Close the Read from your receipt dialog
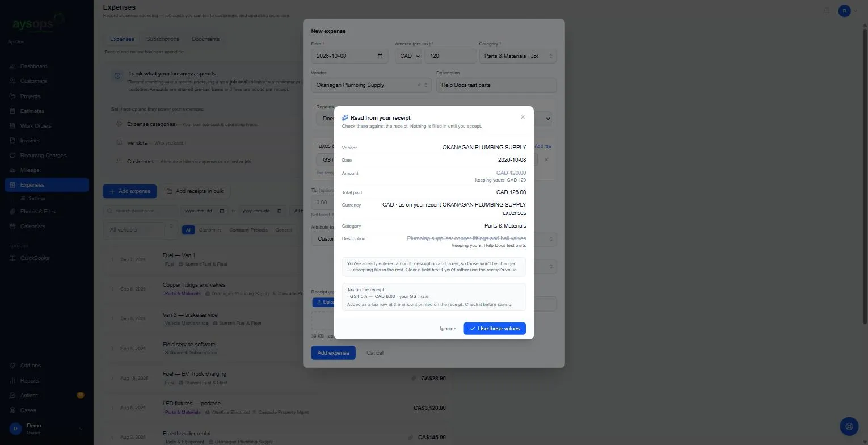The height and width of the screenshot is (445, 868). pos(523,117)
